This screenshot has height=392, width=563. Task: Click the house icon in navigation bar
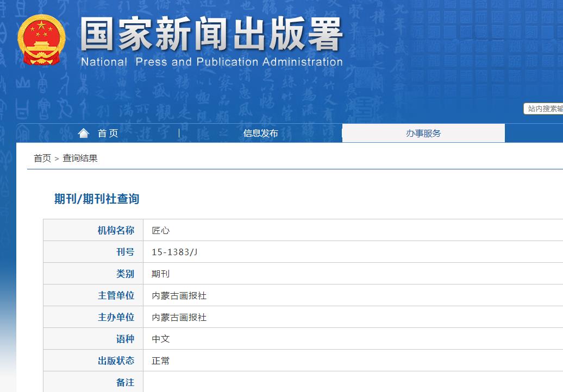(x=83, y=133)
